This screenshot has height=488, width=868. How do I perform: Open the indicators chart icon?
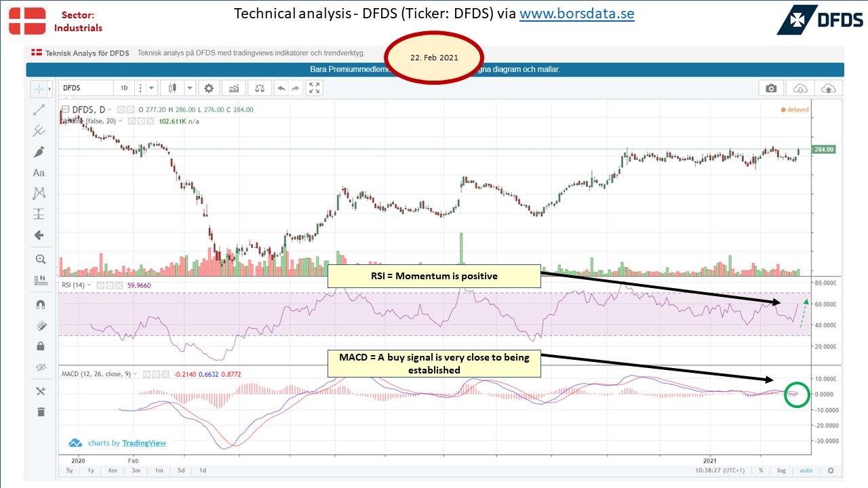pos(234,88)
